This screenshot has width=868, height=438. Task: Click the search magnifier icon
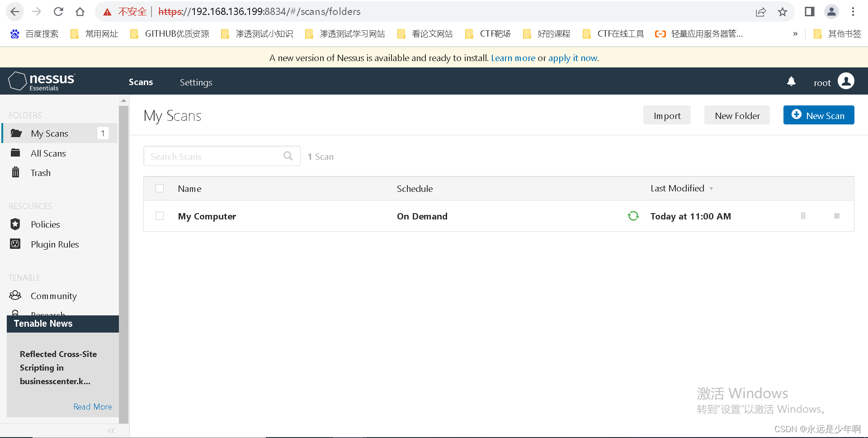tap(288, 156)
